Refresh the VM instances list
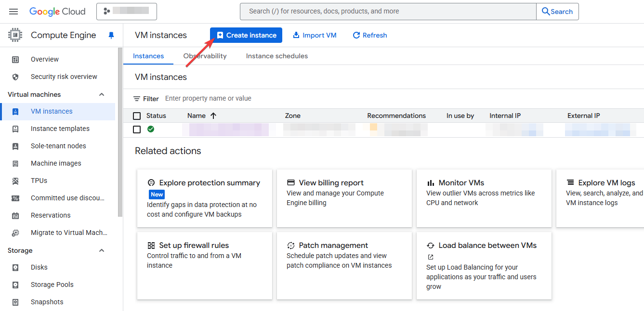Viewport: 644px width, 311px height. tap(370, 35)
